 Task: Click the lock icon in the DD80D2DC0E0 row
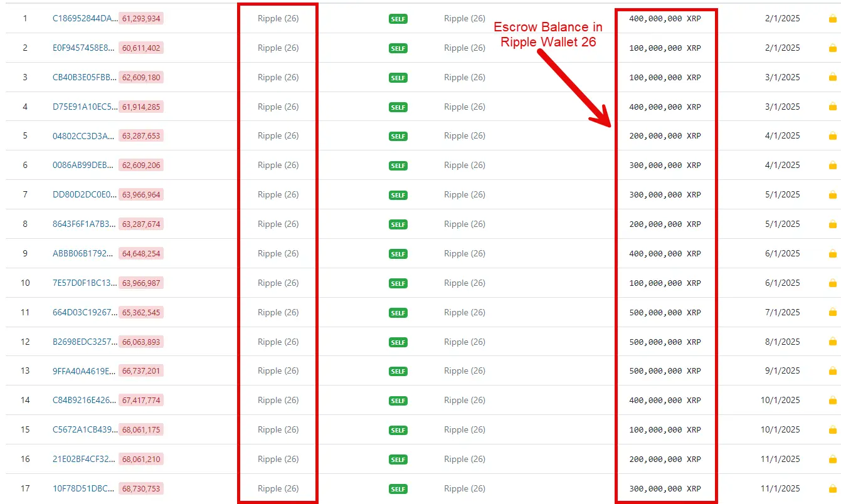tap(833, 195)
